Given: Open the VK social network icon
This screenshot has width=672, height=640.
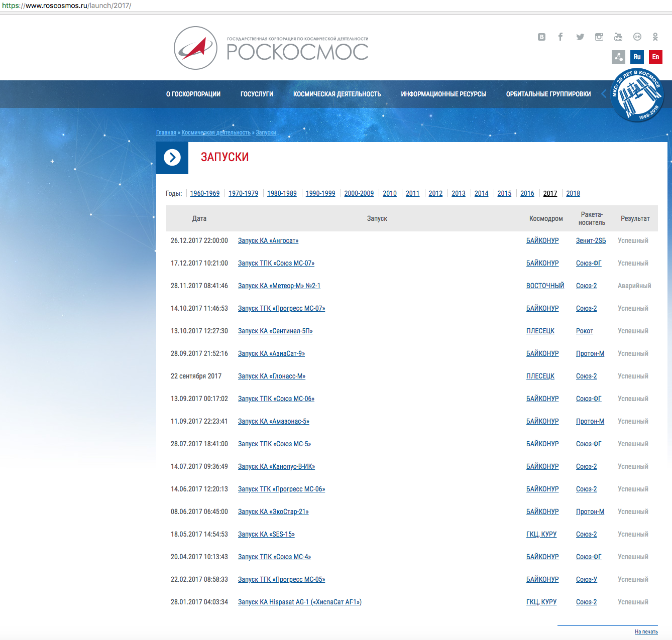Looking at the screenshot, I should pyautogui.click(x=541, y=37).
